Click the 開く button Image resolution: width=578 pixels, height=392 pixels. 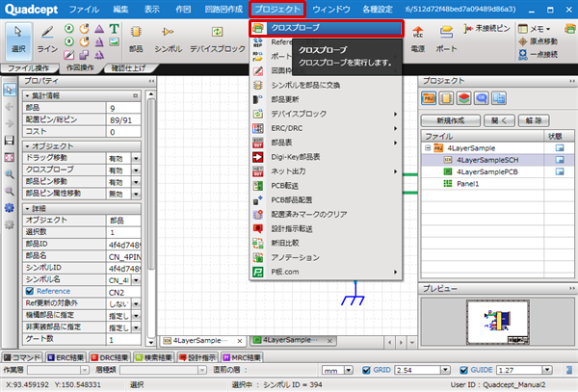499,120
